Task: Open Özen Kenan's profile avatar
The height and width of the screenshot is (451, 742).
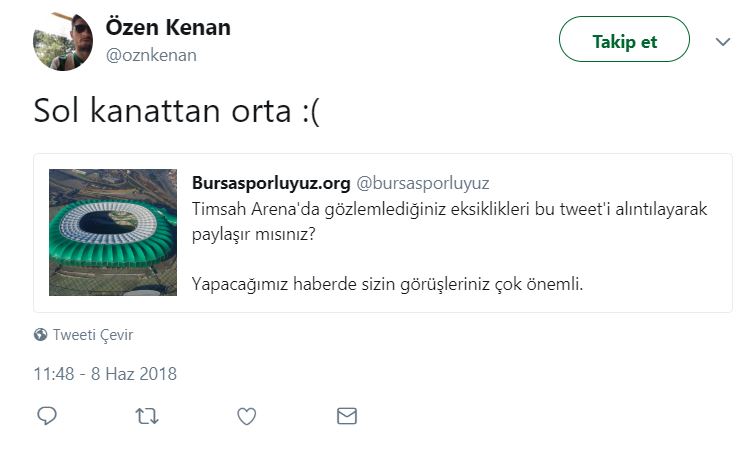Action: 63,41
